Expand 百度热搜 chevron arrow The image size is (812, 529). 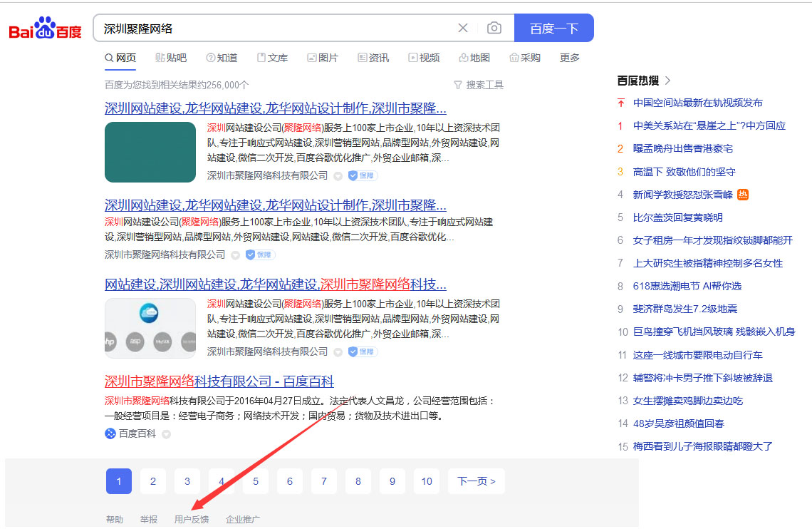click(x=668, y=81)
